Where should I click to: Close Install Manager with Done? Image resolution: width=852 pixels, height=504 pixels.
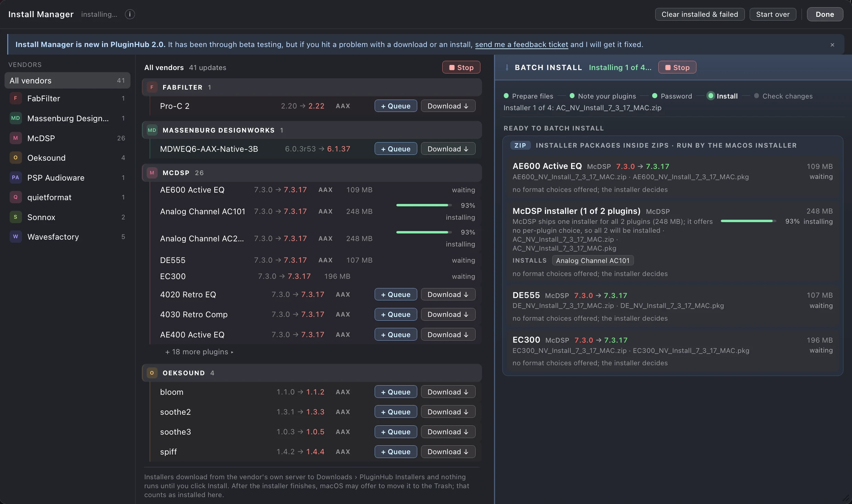825,14
